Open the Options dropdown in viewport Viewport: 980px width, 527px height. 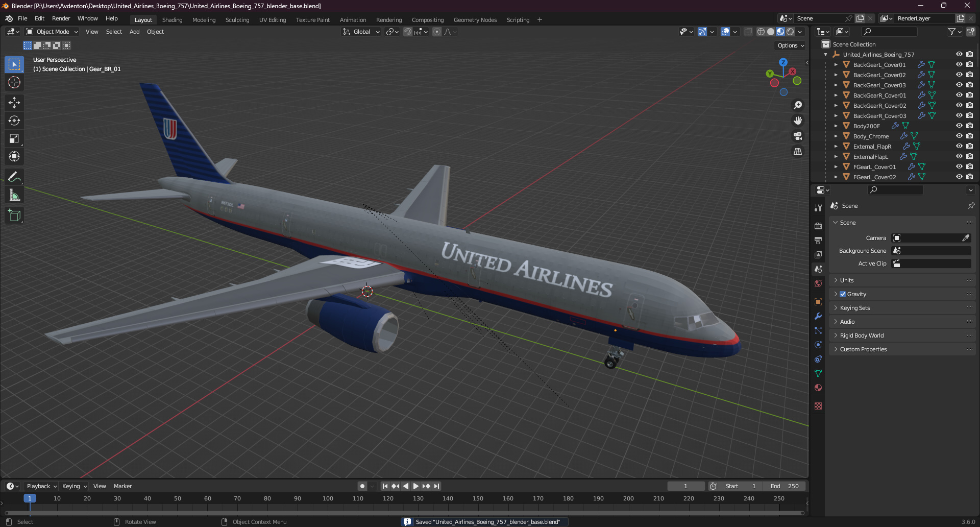coord(791,45)
